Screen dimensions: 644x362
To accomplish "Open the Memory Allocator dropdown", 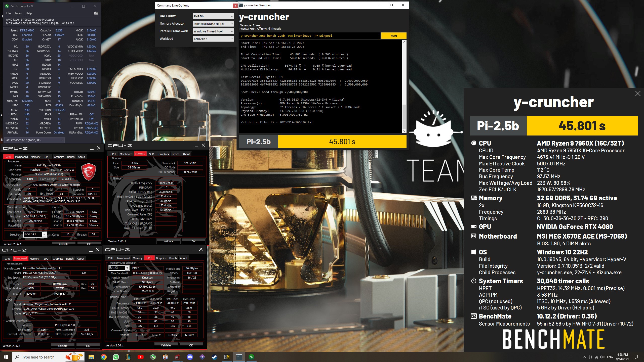I will pos(213,24).
